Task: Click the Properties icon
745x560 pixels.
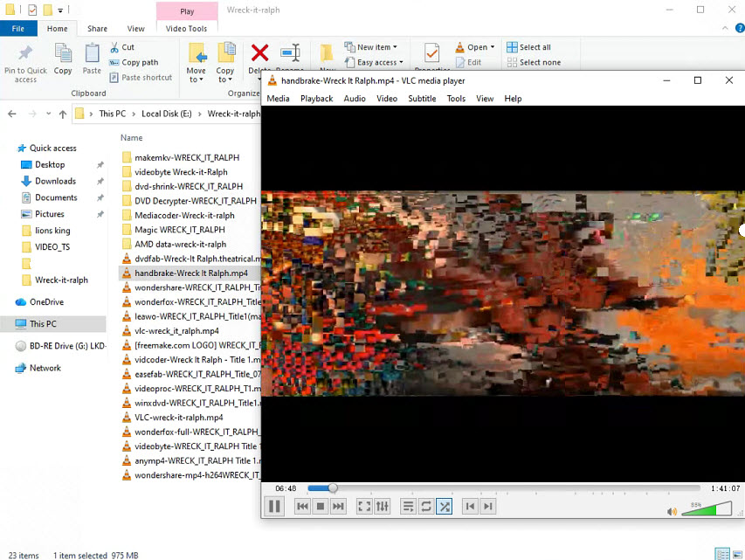Action: coord(432,52)
